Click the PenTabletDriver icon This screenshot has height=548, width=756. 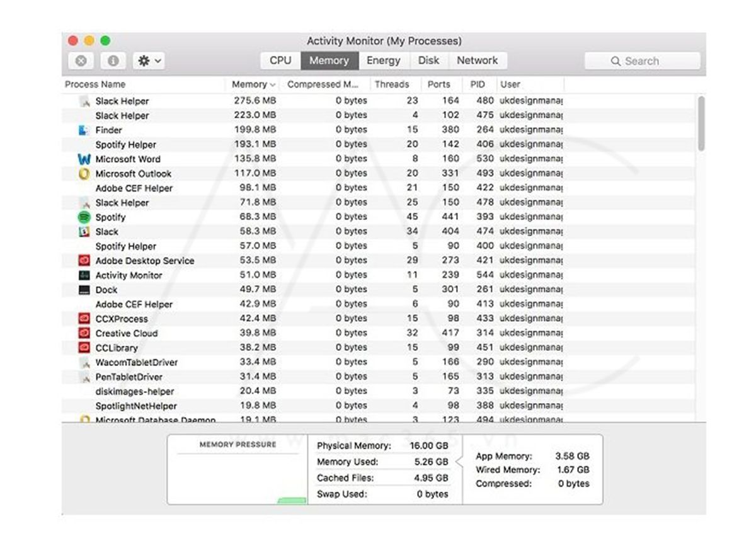point(84,377)
